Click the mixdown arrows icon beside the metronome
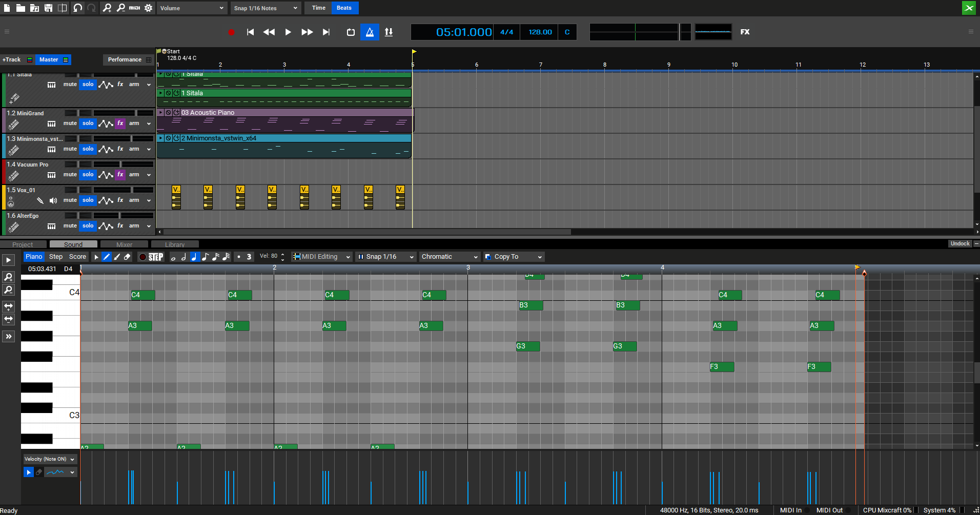The height and width of the screenshot is (515, 980). (389, 32)
